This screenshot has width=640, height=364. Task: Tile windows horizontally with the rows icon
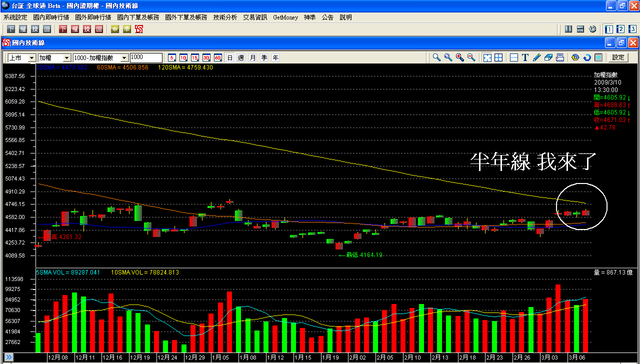(580, 29)
